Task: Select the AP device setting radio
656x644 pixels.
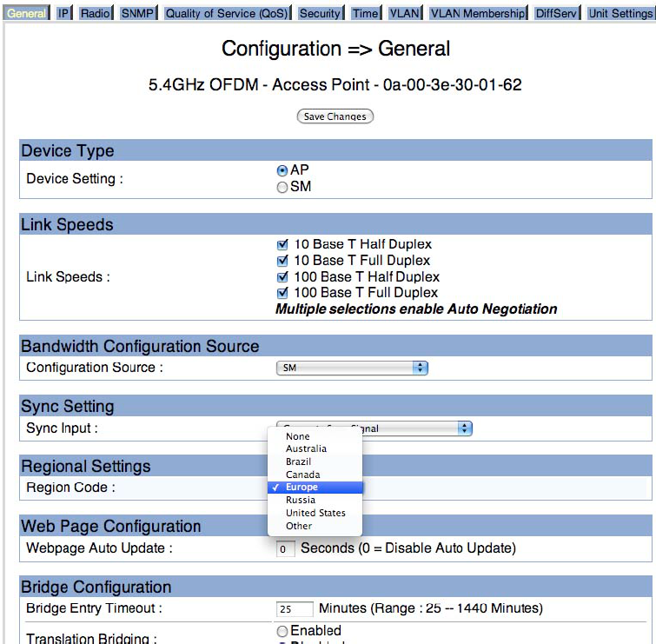Action: pos(282,170)
